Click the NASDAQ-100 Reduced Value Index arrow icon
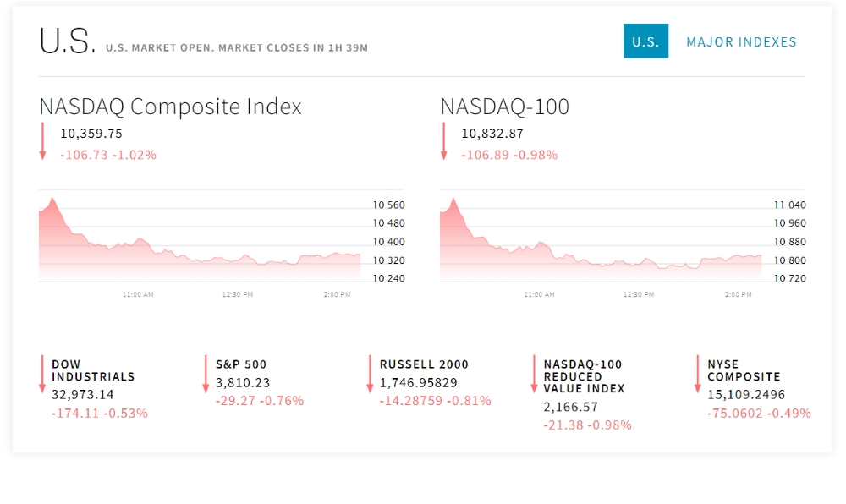846x504 pixels. [534, 374]
